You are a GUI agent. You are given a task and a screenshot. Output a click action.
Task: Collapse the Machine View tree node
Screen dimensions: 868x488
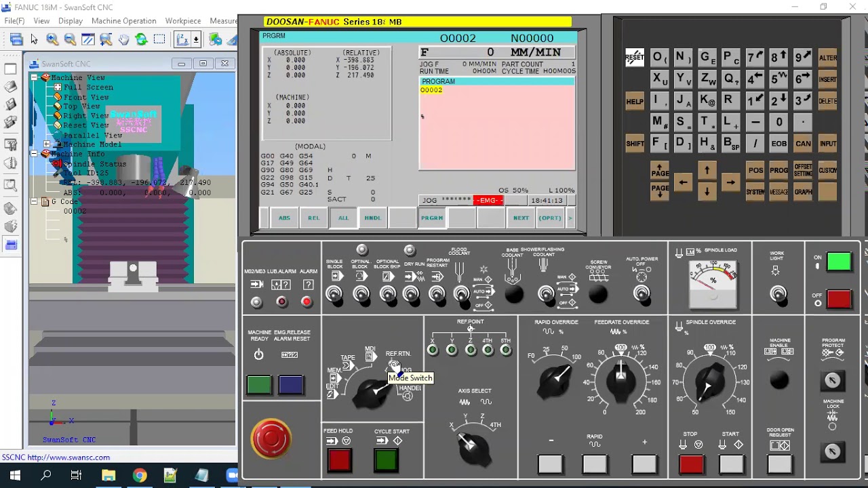(35, 78)
